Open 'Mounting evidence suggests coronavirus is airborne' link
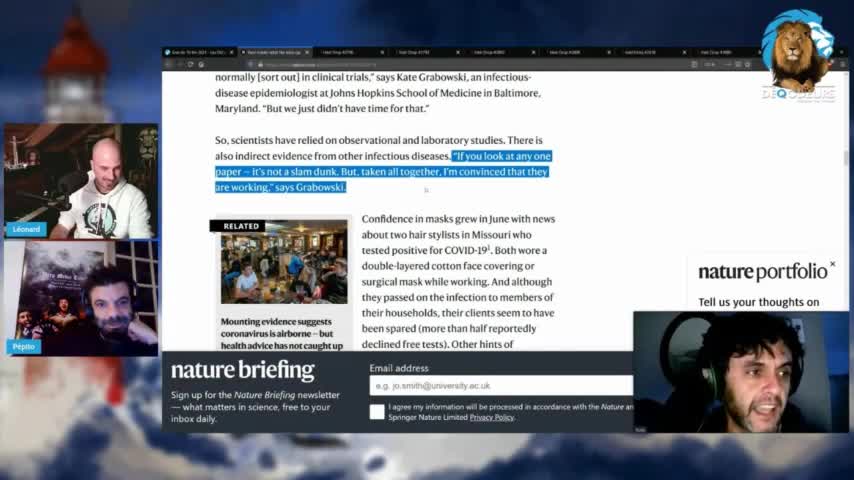Image resolution: width=854 pixels, height=480 pixels. (x=282, y=333)
